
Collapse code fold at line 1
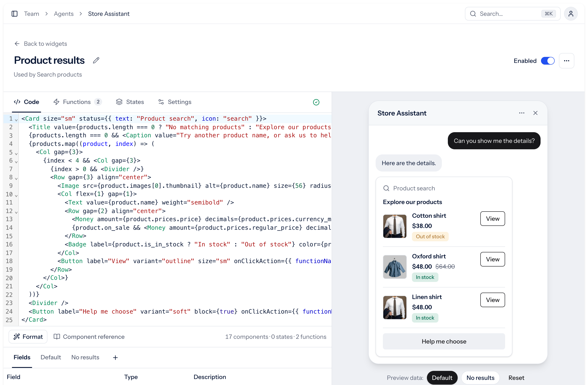point(16,120)
